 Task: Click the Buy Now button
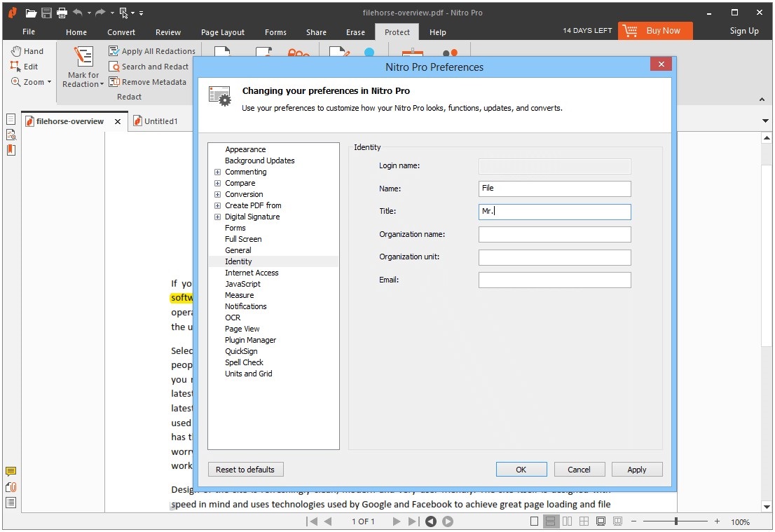coord(655,31)
